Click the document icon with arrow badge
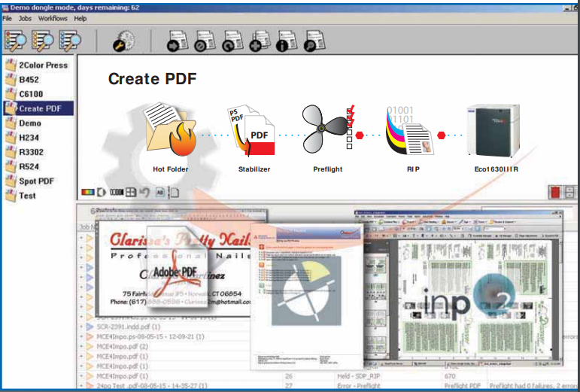Image resolution: width=580 pixels, height=392 pixels. point(178,41)
